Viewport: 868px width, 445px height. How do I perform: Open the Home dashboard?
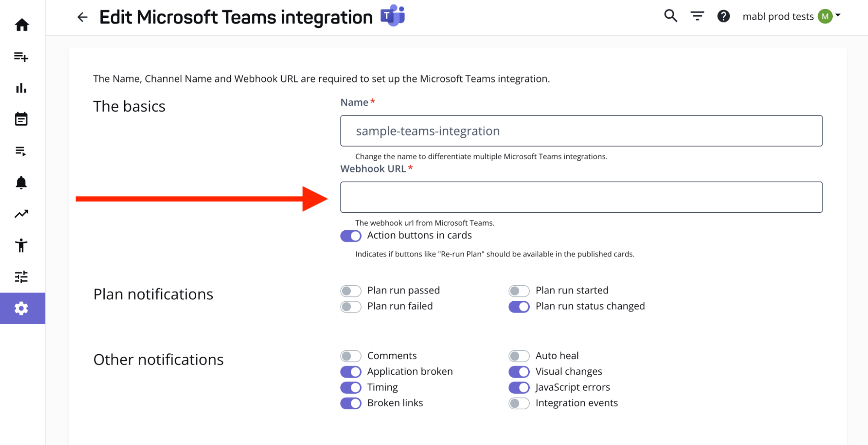point(22,25)
